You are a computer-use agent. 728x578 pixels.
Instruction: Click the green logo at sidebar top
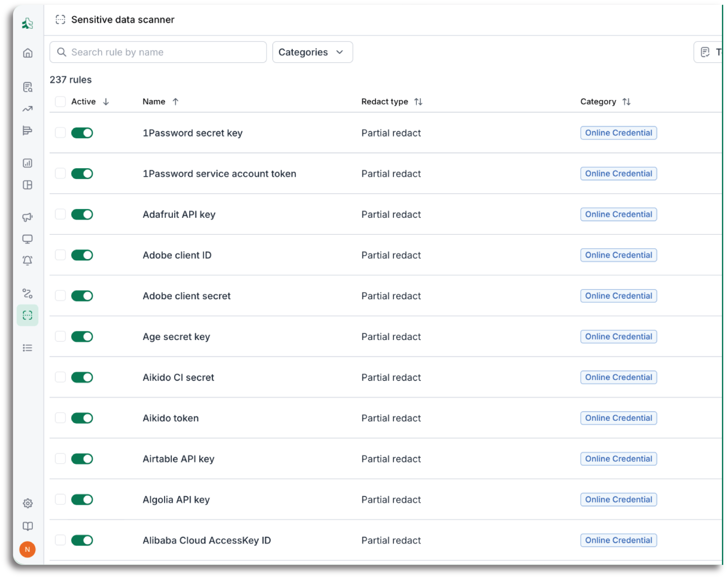coord(28,23)
